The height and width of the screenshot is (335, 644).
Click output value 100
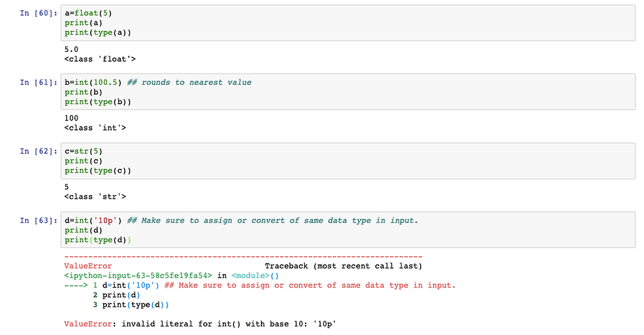[x=71, y=118]
